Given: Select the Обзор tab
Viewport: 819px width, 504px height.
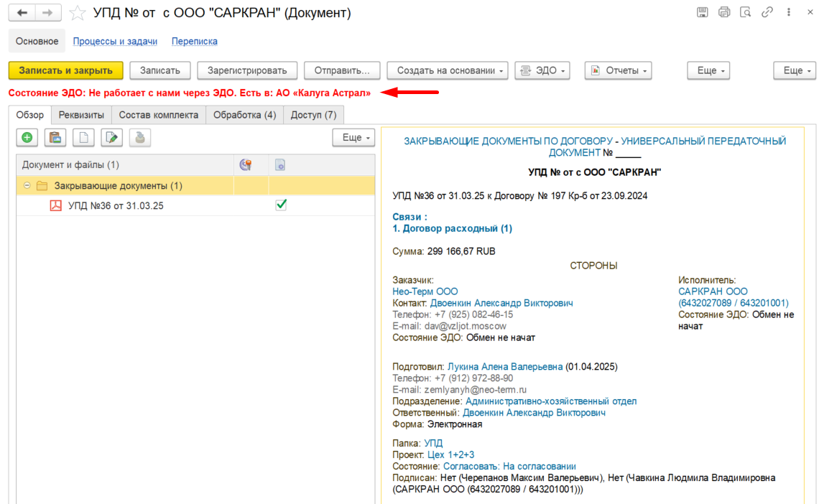Looking at the screenshot, I should tap(29, 115).
